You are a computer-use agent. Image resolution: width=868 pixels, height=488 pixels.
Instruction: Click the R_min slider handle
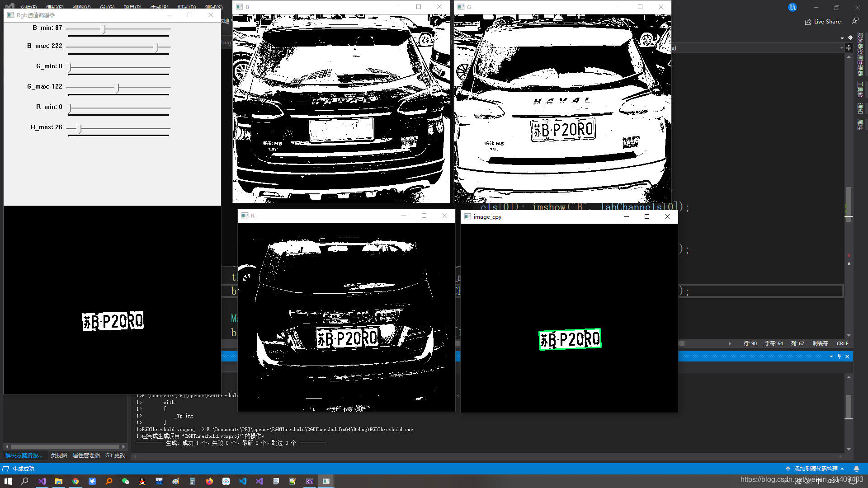tap(70, 108)
